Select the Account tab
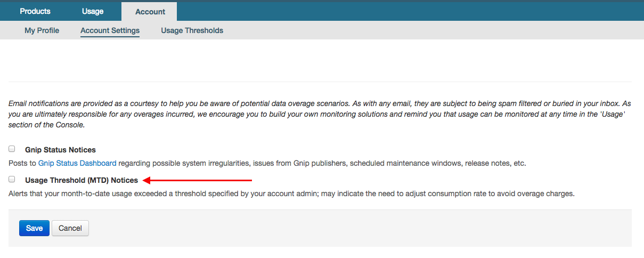Viewport: 644px width, 258px height. click(150, 12)
